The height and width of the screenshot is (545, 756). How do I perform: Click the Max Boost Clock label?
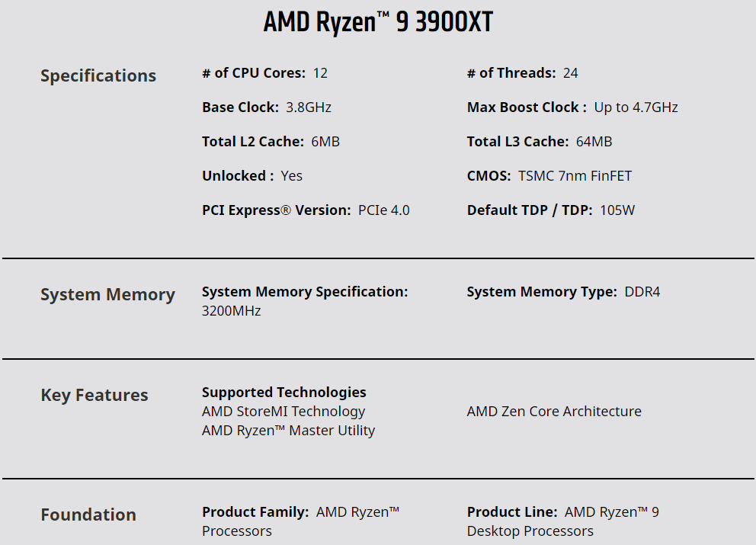[x=527, y=107]
